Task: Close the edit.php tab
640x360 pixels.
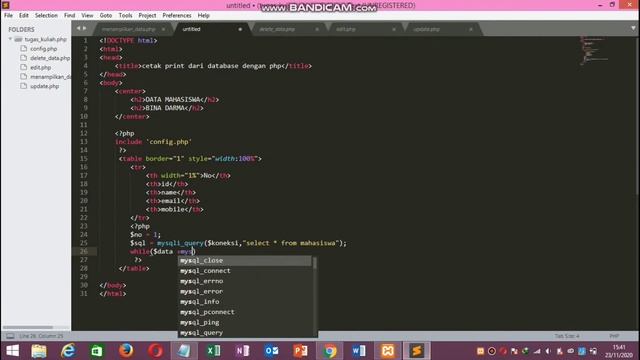Action: 394,29
